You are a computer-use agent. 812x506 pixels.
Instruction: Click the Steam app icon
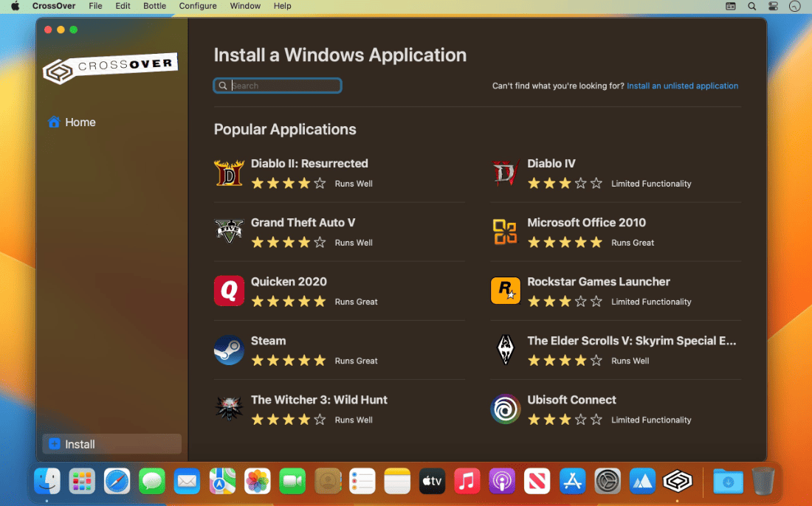229,350
